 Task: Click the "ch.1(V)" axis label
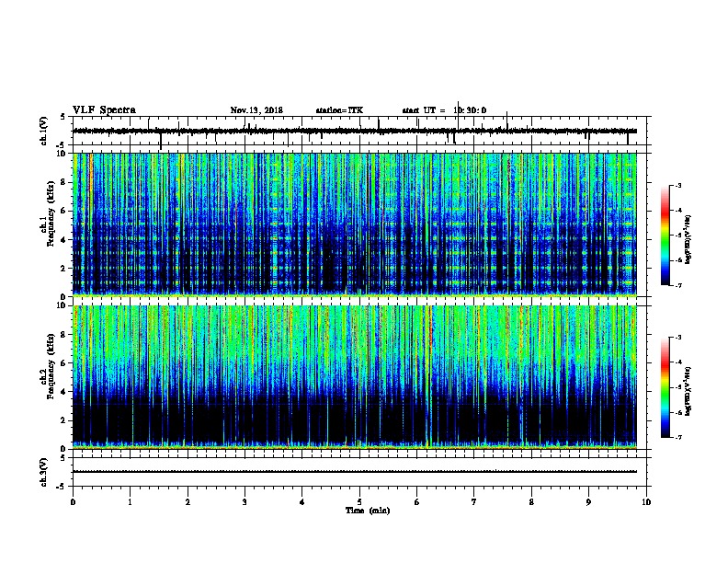coord(43,131)
